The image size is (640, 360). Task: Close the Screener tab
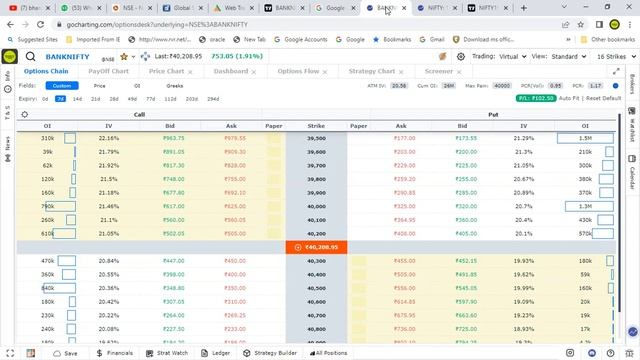[x=459, y=72]
